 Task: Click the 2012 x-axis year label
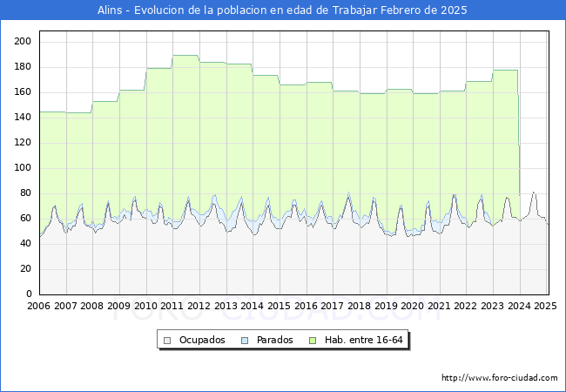pyautogui.click(x=199, y=306)
